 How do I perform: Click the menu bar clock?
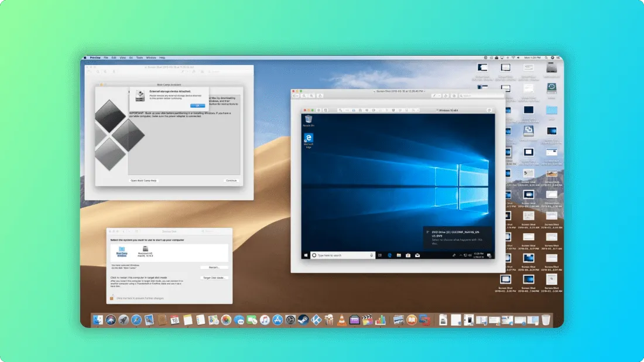pyautogui.click(x=533, y=57)
